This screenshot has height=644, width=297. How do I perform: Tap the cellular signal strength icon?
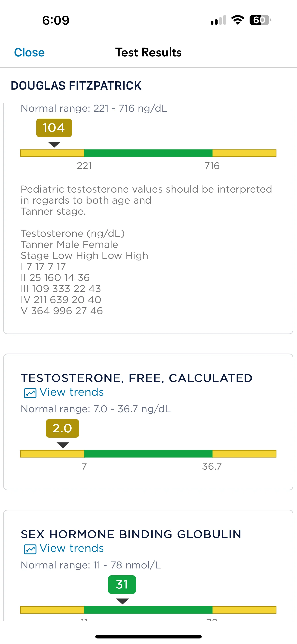[x=218, y=20]
